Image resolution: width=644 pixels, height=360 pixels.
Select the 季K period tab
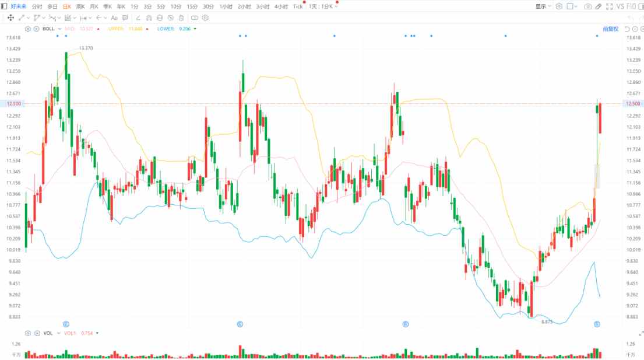(x=108, y=6)
